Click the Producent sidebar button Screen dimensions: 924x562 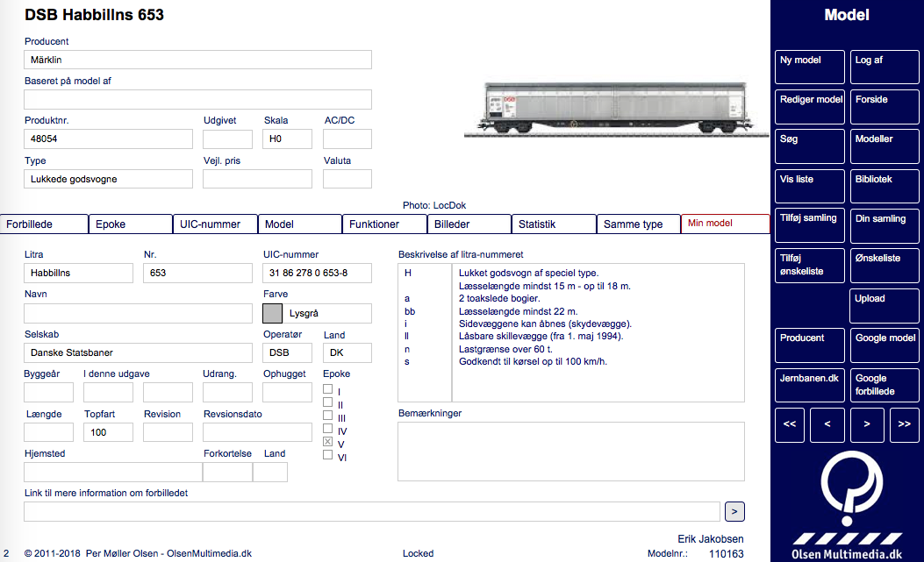pyautogui.click(x=810, y=345)
